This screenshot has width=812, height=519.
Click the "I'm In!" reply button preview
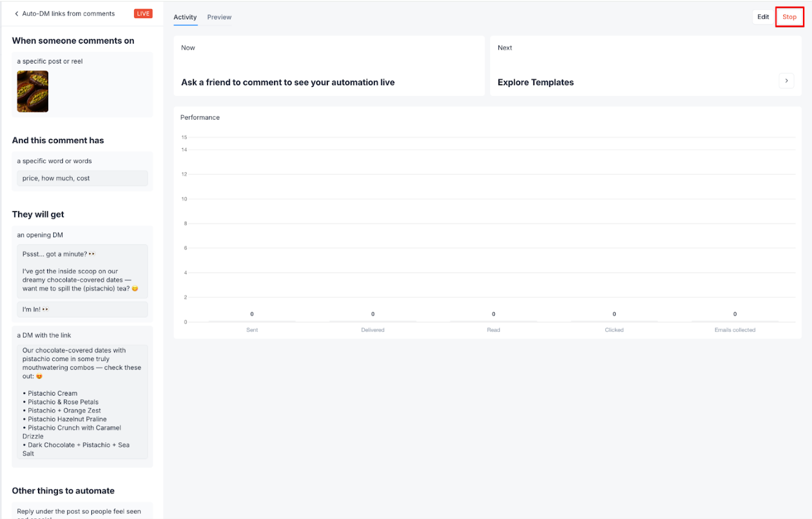point(82,309)
